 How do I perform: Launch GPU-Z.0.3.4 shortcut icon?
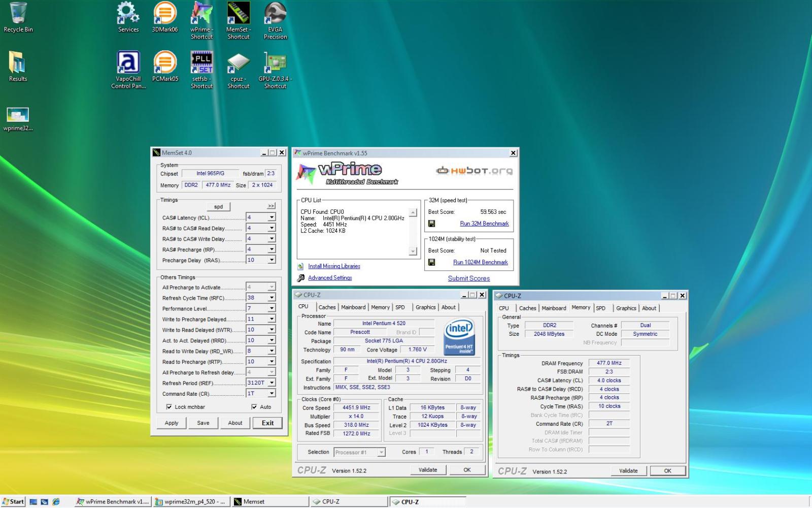275,70
